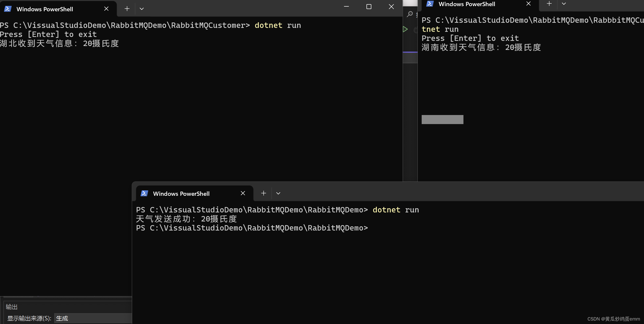Close the tab in the 湖北 terminal window
The height and width of the screenshot is (324, 644).
pyautogui.click(x=106, y=9)
